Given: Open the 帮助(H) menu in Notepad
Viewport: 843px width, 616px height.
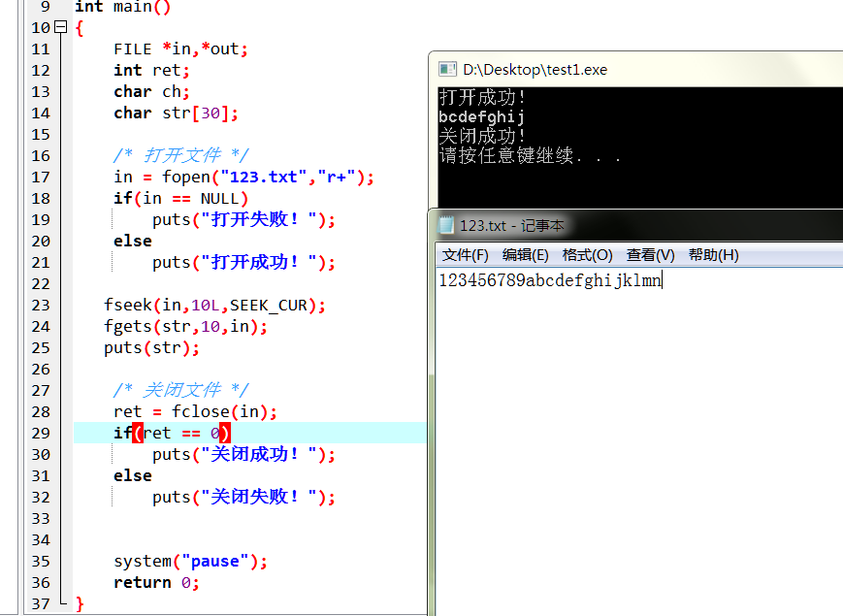Looking at the screenshot, I should tap(709, 254).
